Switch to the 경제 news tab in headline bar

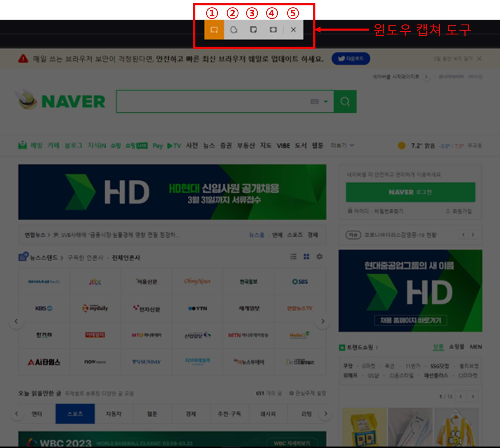313,235
